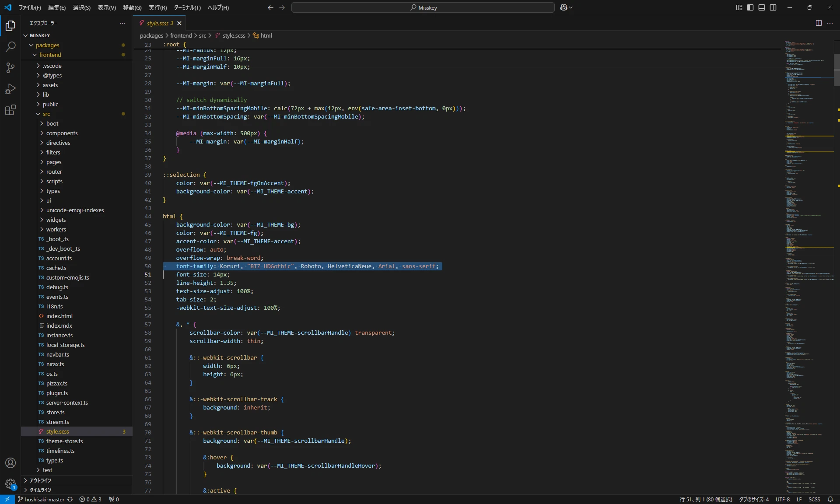Select the Search icon in activity bar
Image resolution: width=840 pixels, height=504 pixels.
(x=10, y=47)
